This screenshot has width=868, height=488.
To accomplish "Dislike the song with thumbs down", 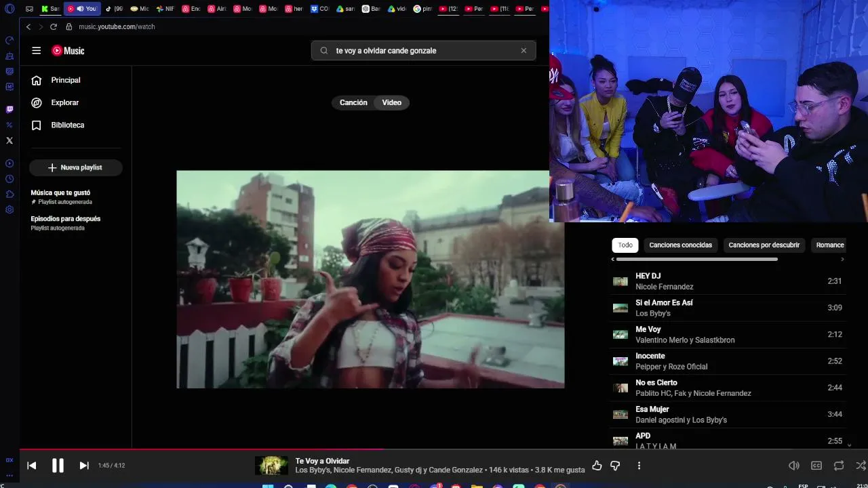I will (616, 466).
